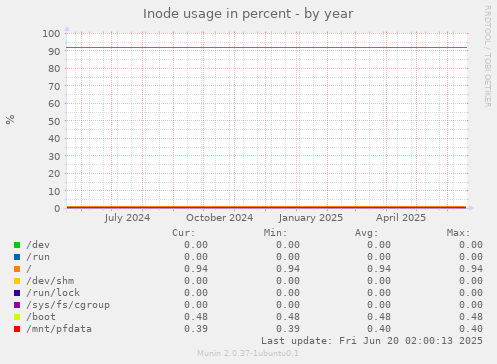Click the Cur value 0.39 for /mnt/pfdata
Screen dimensions: 497x364
coord(196,329)
